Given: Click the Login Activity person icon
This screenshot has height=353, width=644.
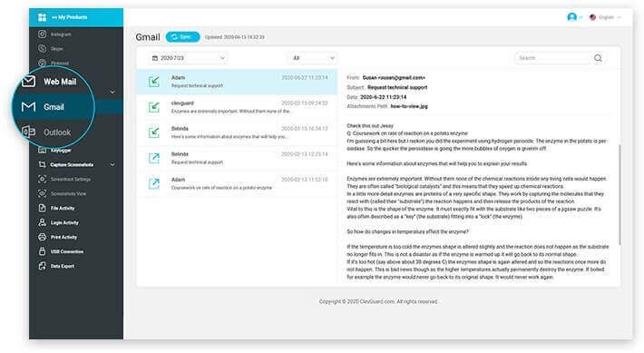Looking at the screenshot, I should point(43,222).
